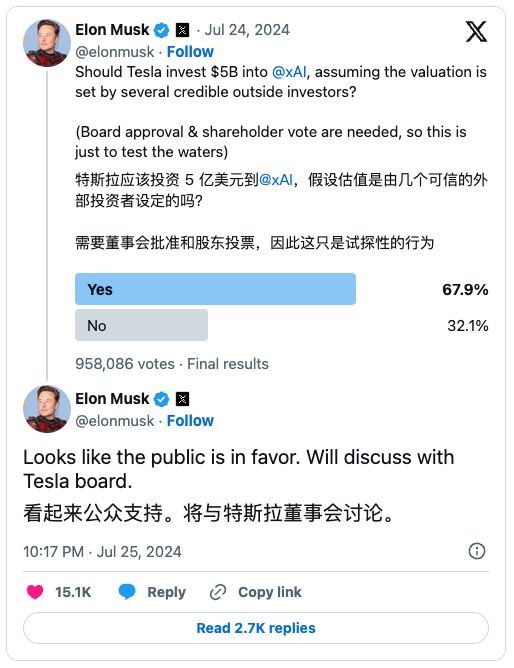The width and height of the screenshot is (514, 668).
Task: Open Elon Musk's avatar on the first tweet
Action: 47,43
